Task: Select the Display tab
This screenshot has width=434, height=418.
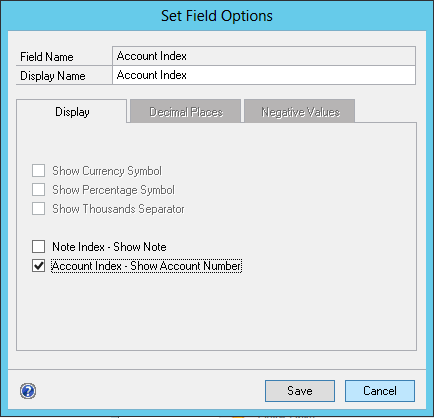Action: click(x=72, y=112)
